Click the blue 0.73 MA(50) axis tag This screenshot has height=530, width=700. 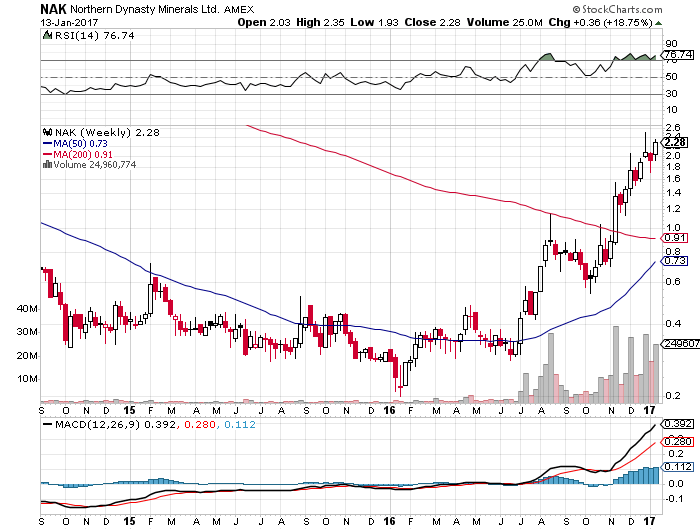[x=675, y=261]
